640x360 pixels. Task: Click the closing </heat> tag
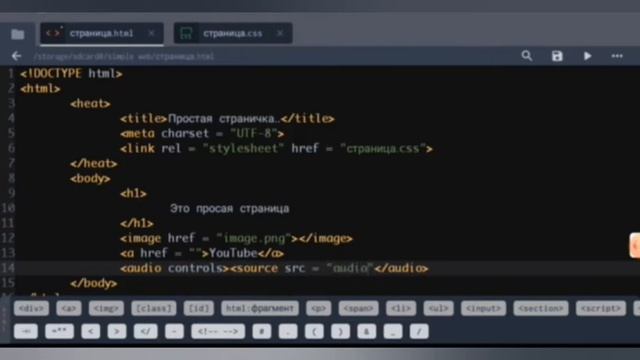click(x=94, y=164)
